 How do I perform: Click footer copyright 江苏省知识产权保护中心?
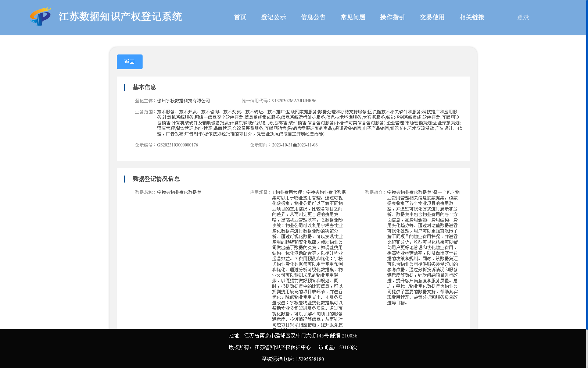tap(283, 347)
